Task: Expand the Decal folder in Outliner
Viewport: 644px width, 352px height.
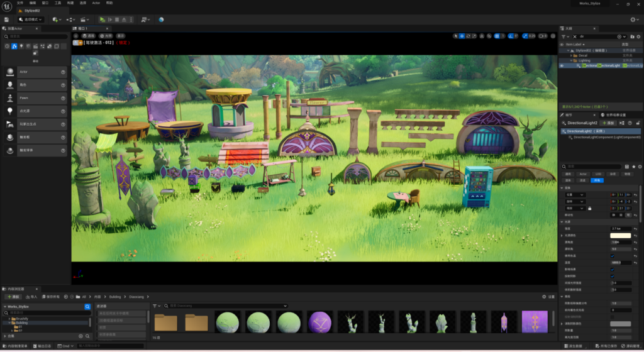Action: [x=571, y=55]
